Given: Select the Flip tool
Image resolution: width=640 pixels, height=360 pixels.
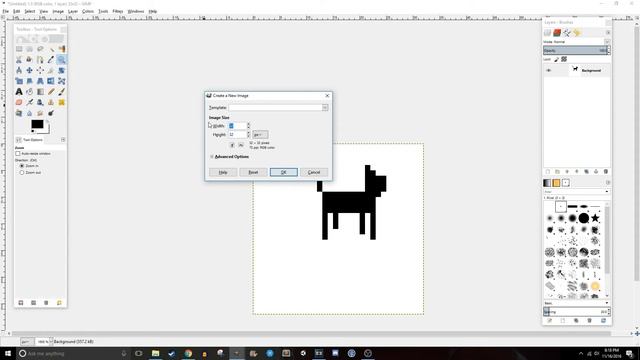Looking at the screenshot, I should click(51, 81).
